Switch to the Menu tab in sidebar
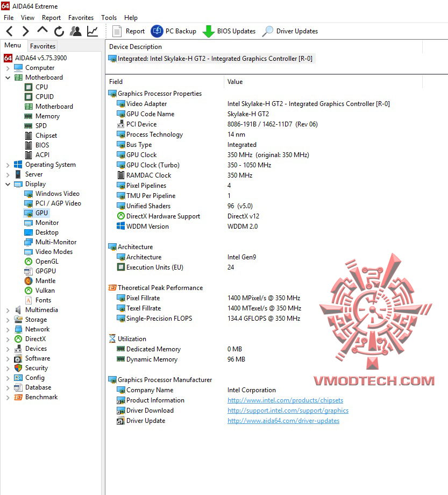The height and width of the screenshot is (495, 448). [12, 45]
